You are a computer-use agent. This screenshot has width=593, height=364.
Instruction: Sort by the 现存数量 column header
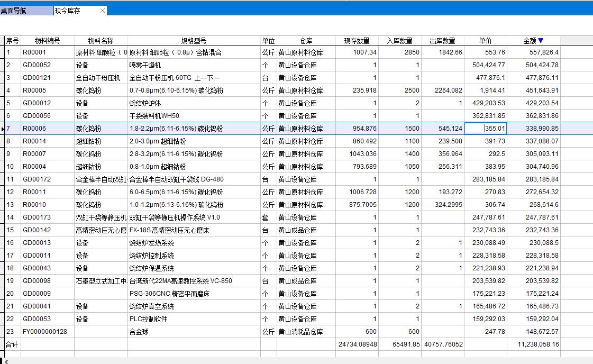click(357, 41)
